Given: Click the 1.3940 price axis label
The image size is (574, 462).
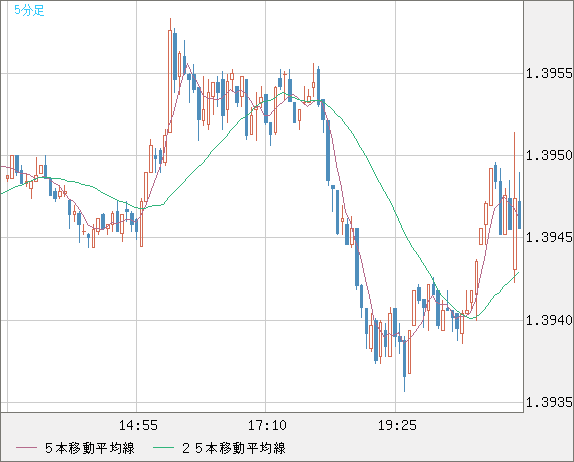Looking at the screenshot, I should (549, 321).
